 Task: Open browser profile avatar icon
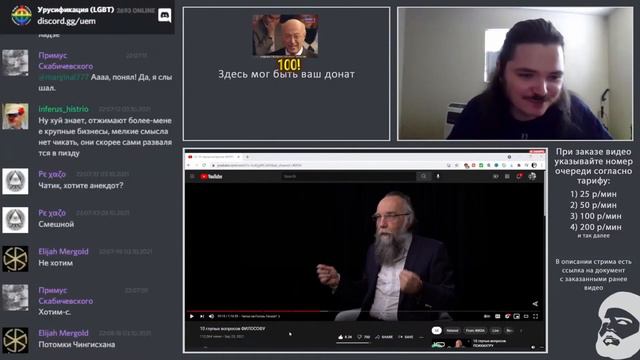(x=534, y=165)
